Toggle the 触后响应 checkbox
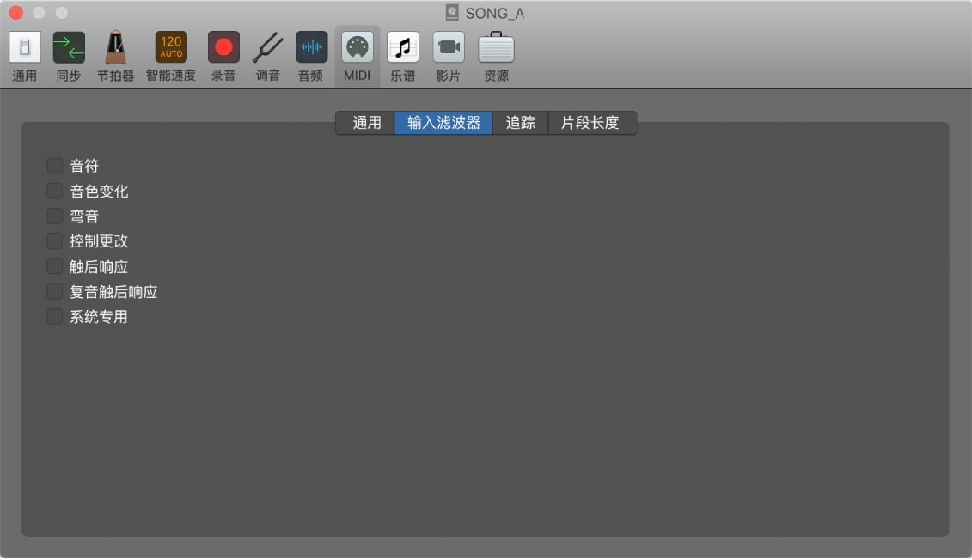 pyautogui.click(x=54, y=266)
